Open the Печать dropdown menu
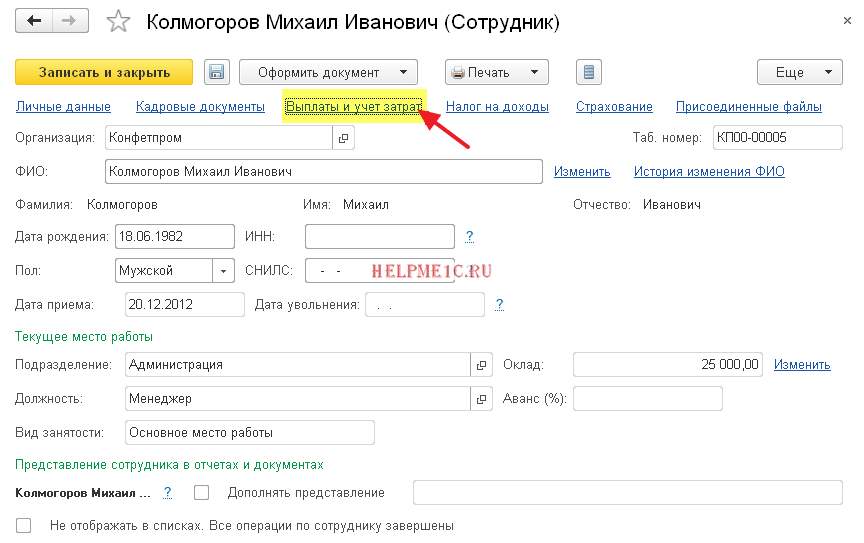The image size is (864, 543). point(496,72)
